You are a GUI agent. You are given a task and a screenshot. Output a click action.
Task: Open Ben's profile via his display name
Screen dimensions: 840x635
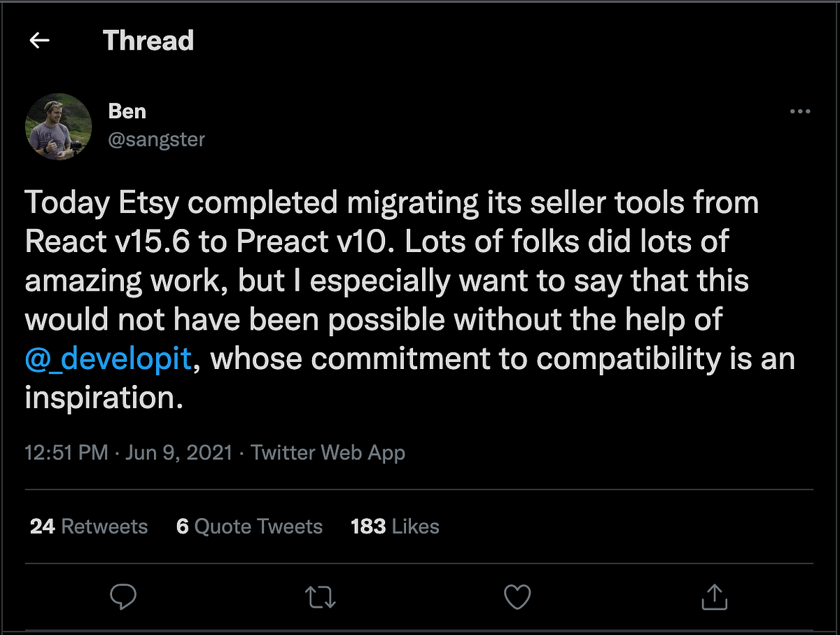[127, 111]
